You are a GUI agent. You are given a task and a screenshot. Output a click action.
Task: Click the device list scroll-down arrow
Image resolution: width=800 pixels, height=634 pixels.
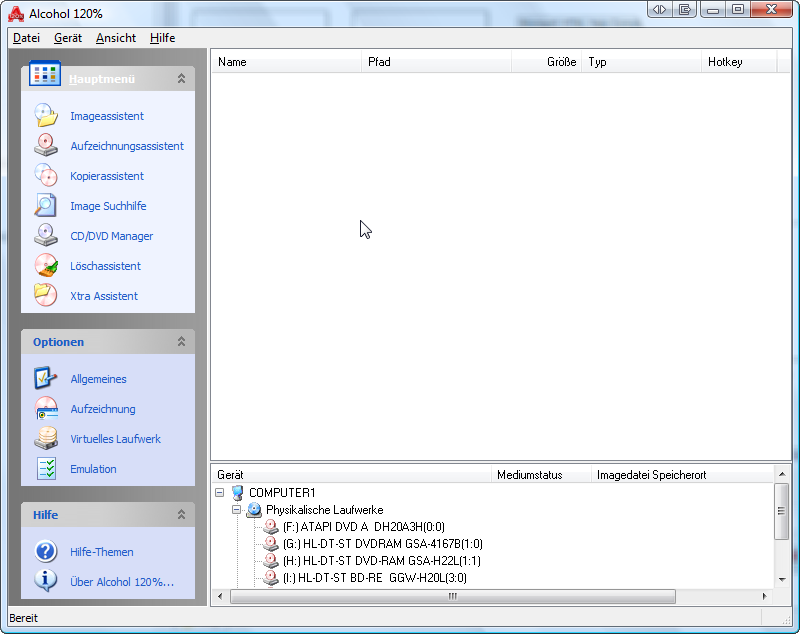pyautogui.click(x=782, y=579)
